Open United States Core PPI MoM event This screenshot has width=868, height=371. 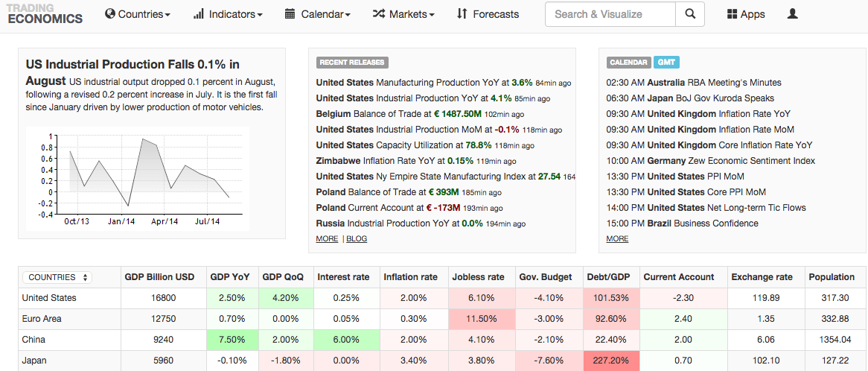tap(686, 192)
